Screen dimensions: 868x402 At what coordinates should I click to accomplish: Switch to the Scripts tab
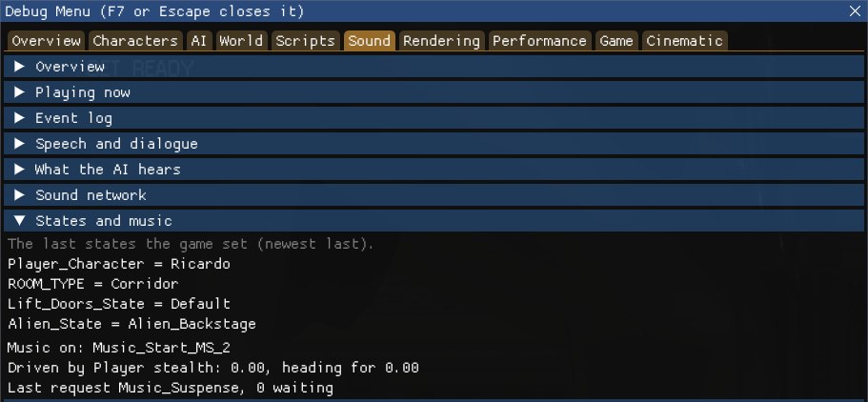(x=305, y=41)
